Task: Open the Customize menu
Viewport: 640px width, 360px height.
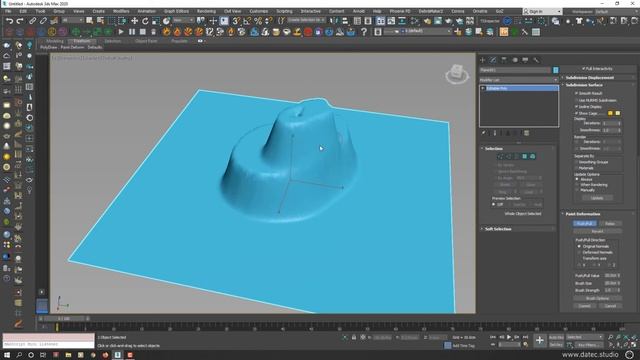Action: tap(258, 11)
